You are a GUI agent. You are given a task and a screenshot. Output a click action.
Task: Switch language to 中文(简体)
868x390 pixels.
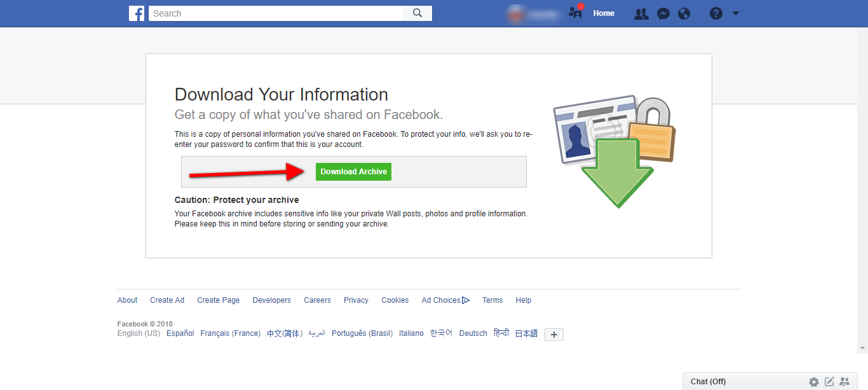(285, 333)
